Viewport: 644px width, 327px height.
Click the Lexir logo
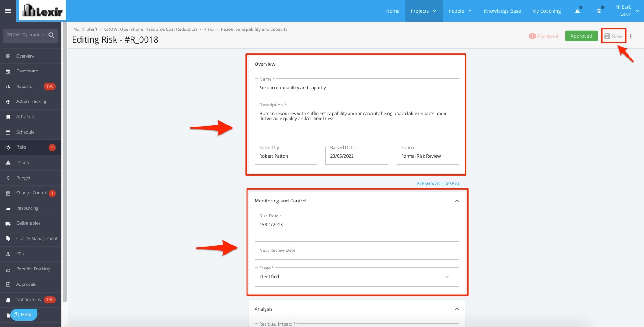click(x=42, y=10)
